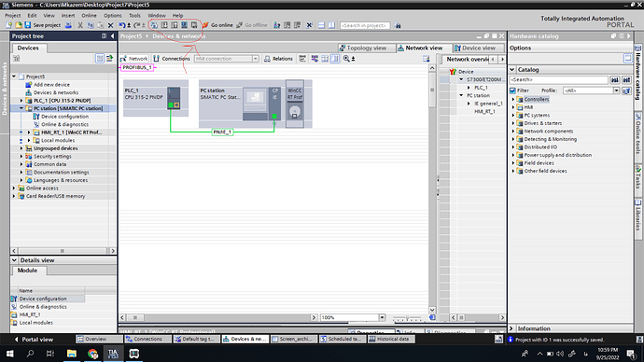Click the Split editor vertically icon
644x362 pixels.
331,25
